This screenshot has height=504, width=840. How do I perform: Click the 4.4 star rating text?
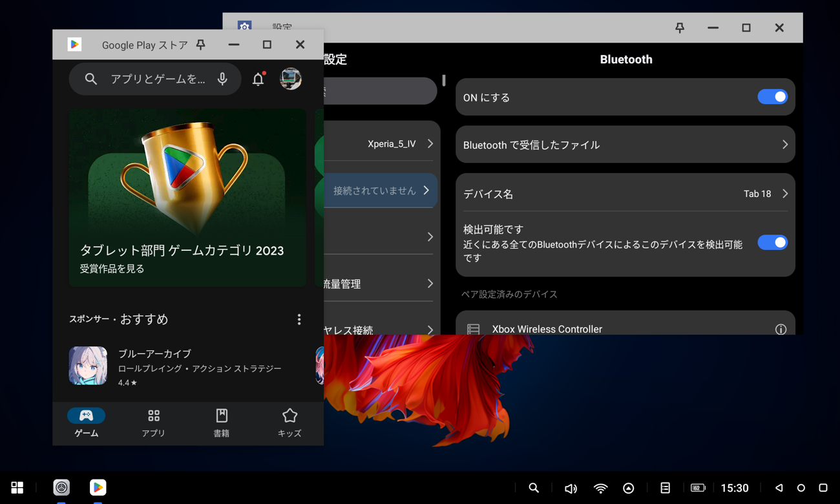(x=127, y=383)
